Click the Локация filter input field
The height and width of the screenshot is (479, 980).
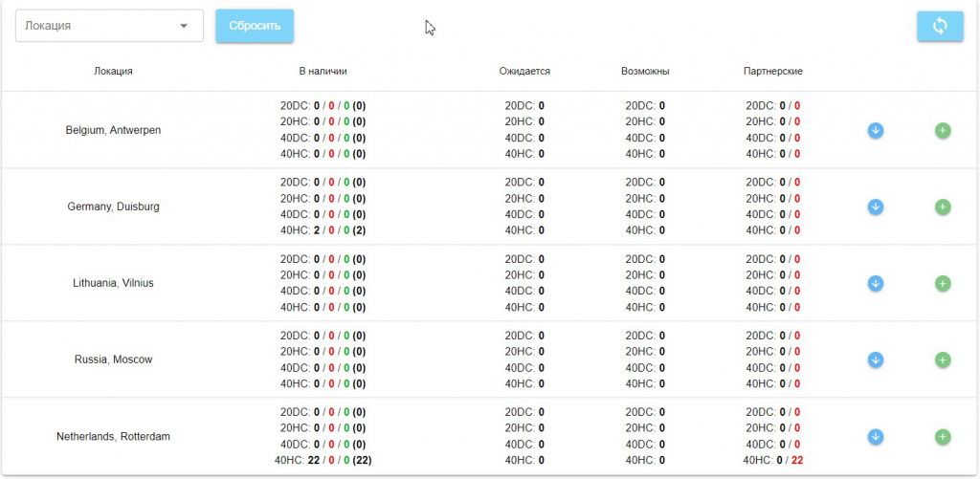[x=96, y=26]
